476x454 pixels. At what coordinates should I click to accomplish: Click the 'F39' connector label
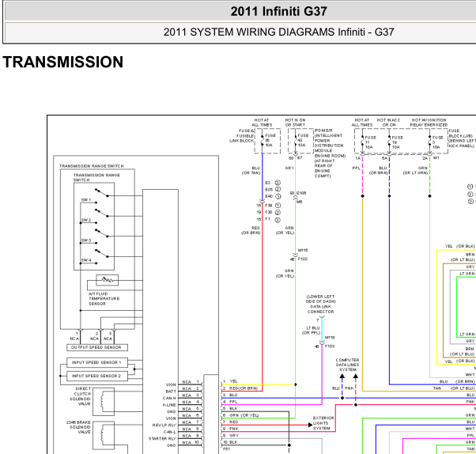click(x=269, y=206)
